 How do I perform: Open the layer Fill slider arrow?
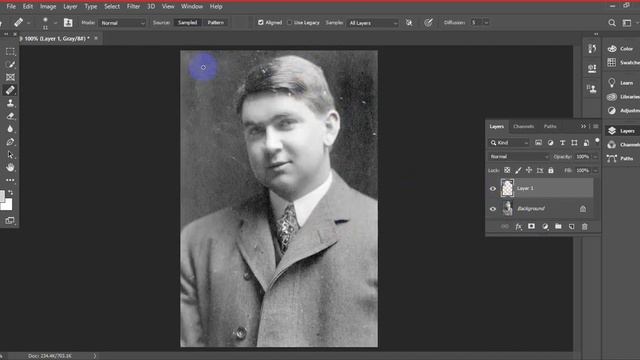(x=596, y=170)
